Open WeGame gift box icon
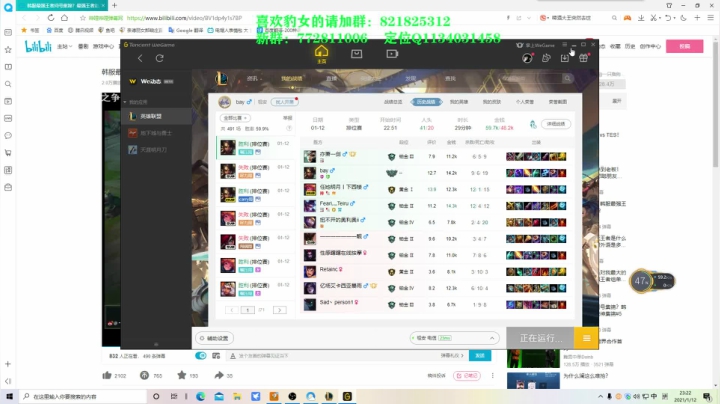Viewport: 720px width, 404px height. tap(583, 58)
